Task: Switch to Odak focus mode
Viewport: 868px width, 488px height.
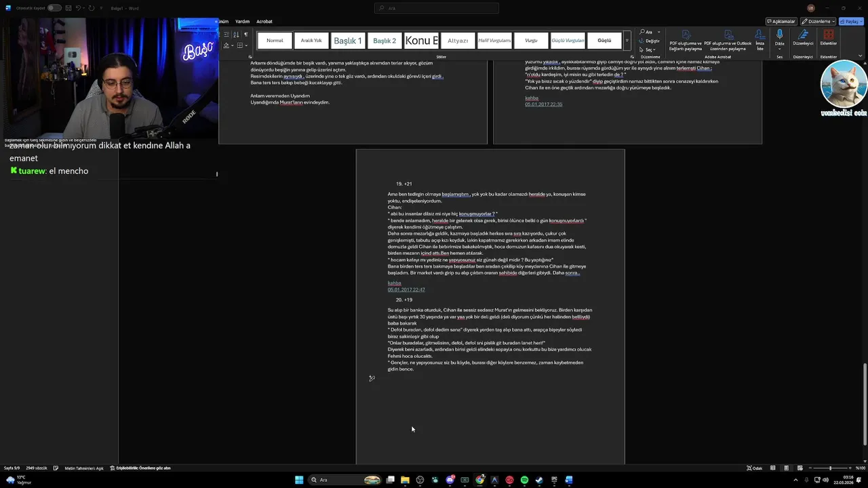Action: pos(755,468)
